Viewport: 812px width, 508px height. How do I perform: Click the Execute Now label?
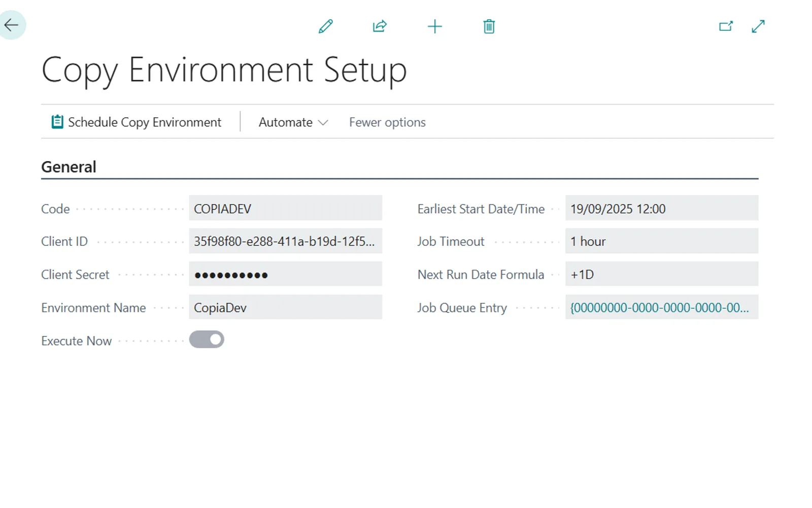(76, 341)
